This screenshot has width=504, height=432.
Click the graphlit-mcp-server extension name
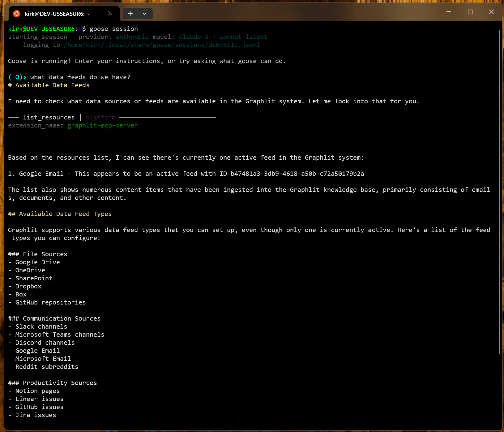[102, 125]
